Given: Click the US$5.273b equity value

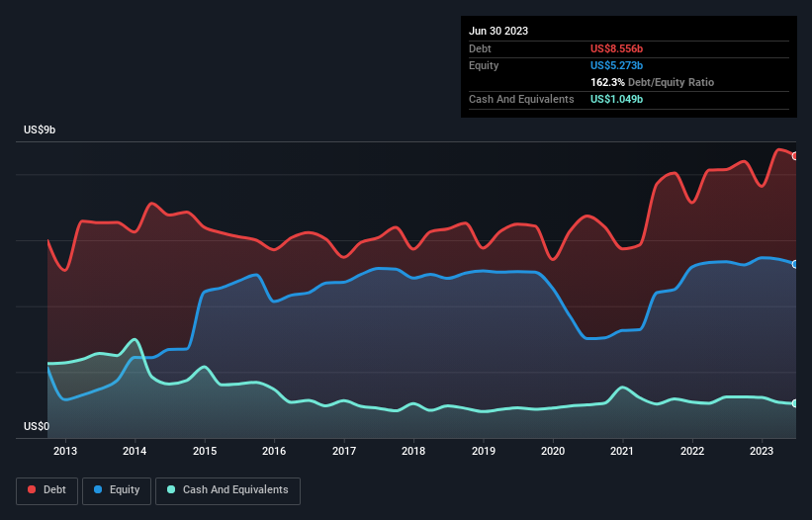Looking at the screenshot, I should (616, 65).
